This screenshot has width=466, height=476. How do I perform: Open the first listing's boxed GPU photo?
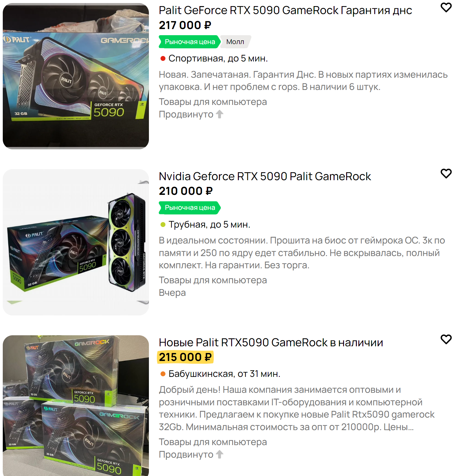click(x=76, y=76)
